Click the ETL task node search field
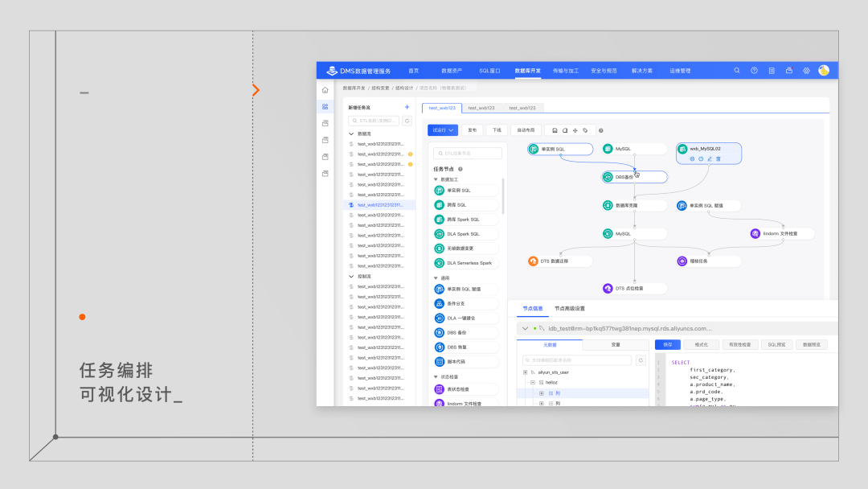The image size is (868, 489). (x=468, y=154)
